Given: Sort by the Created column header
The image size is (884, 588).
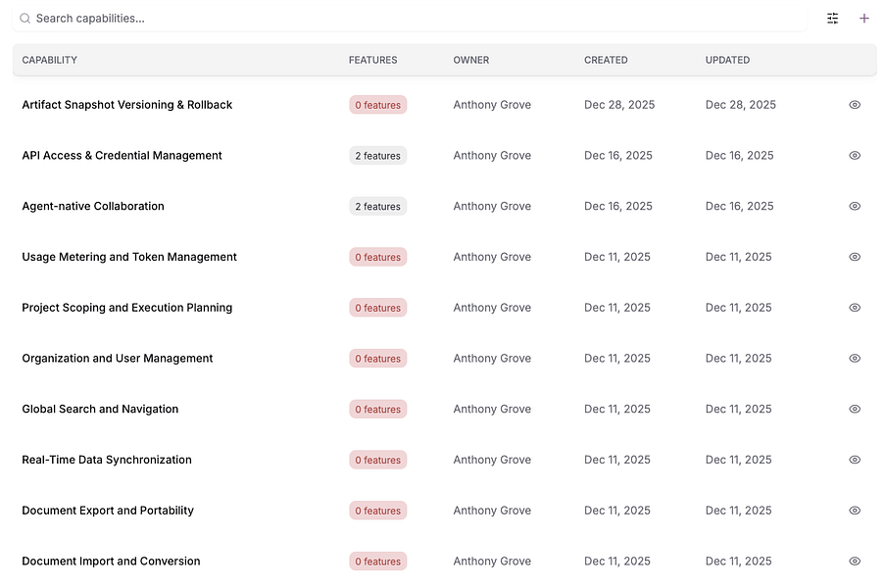Looking at the screenshot, I should click(606, 60).
